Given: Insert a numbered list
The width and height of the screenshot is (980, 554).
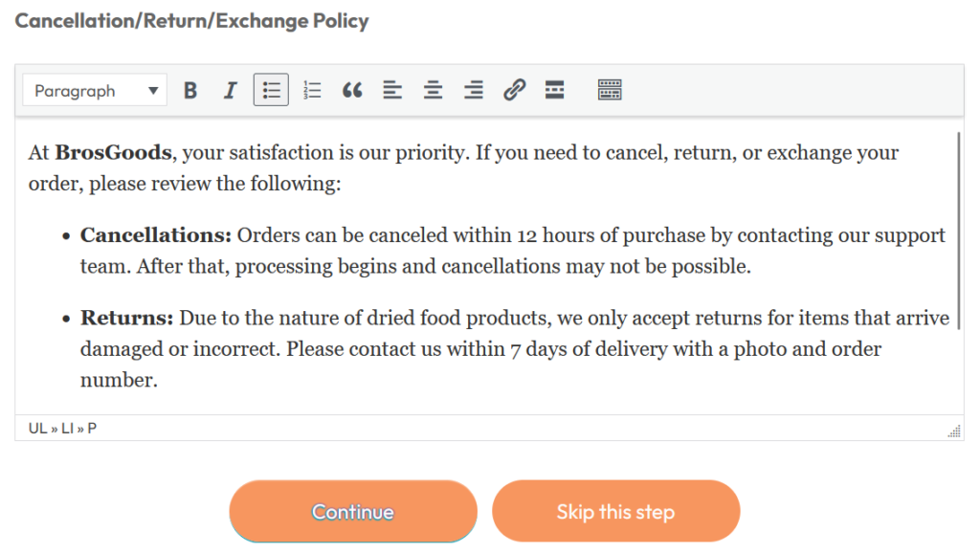Looking at the screenshot, I should tap(312, 91).
